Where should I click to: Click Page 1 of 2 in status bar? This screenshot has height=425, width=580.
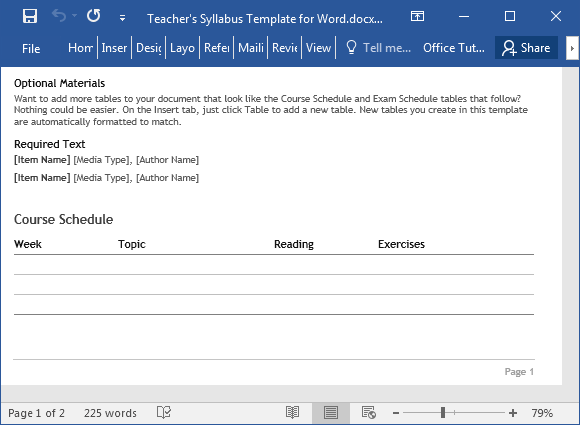click(x=37, y=413)
